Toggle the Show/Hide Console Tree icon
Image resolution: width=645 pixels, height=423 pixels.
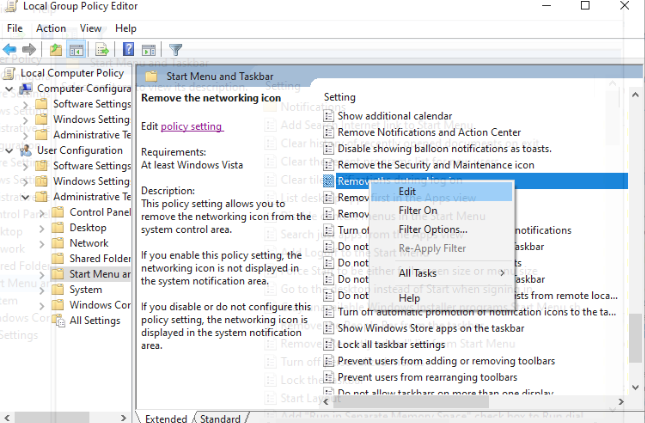pos(77,50)
